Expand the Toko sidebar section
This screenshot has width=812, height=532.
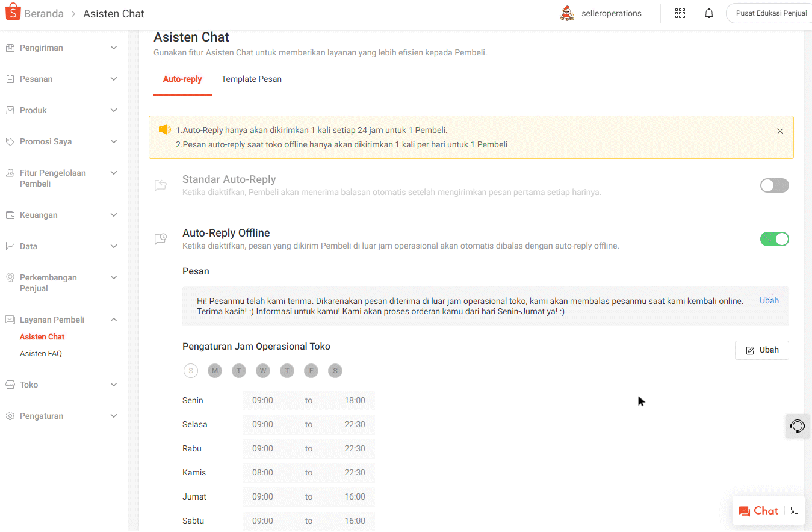[x=60, y=385]
